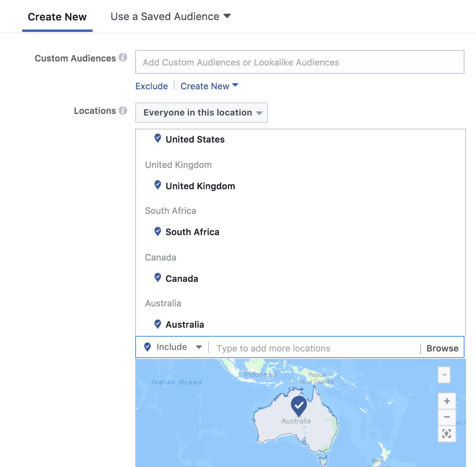Select the Canada location entry

point(182,279)
